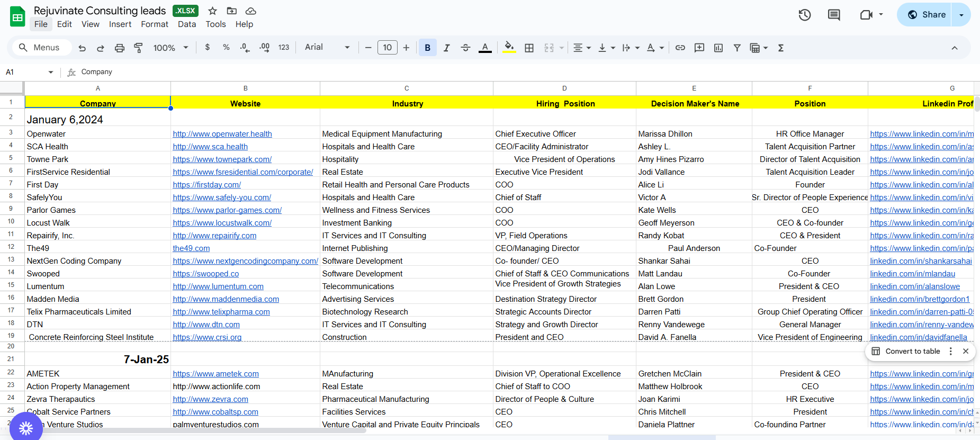Open the fill color picker
This screenshot has width=980, height=440.
click(x=509, y=48)
